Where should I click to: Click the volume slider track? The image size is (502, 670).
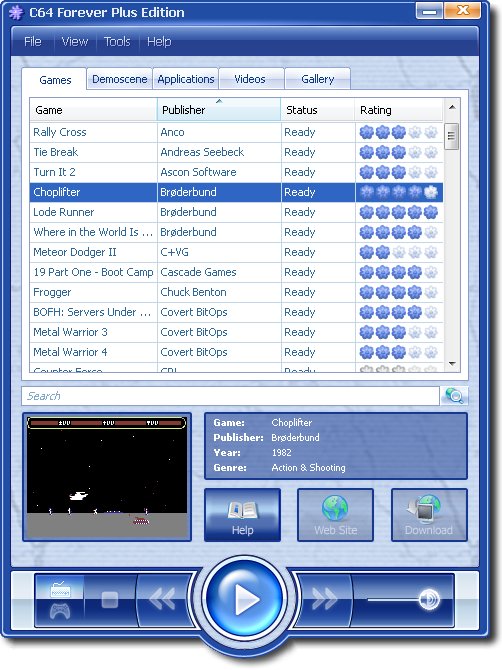(x=393, y=599)
